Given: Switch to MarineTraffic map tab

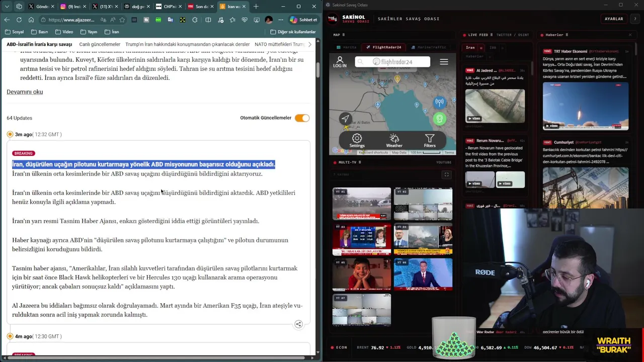Looking at the screenshot, I should click(x=429, y=47).
